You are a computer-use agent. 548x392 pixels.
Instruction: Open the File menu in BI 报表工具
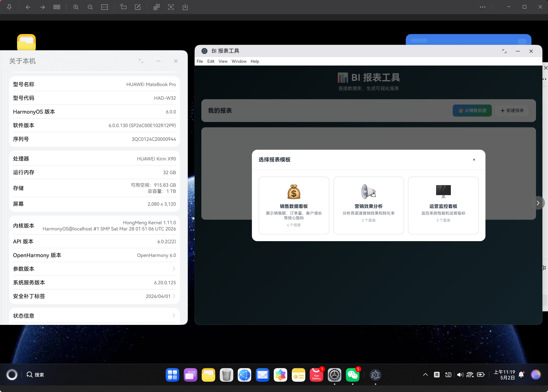[200, 61]
